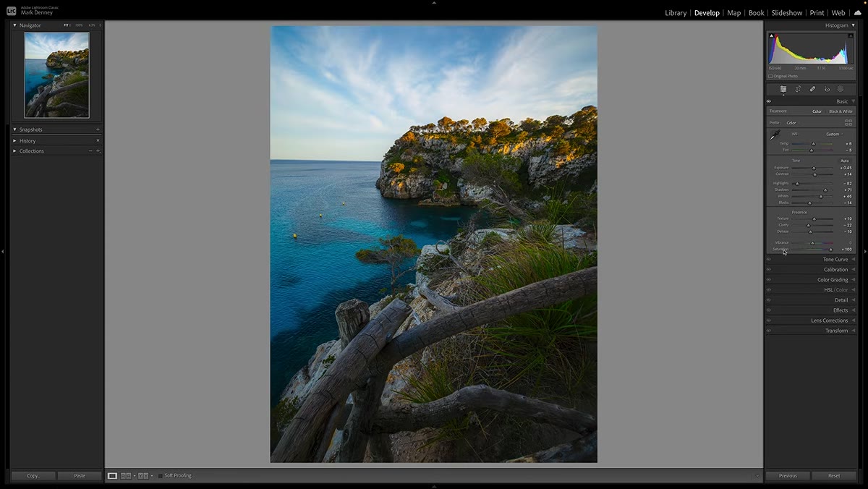
Task: Toggle Effects panel eye icon
Action: pos(768,310)
